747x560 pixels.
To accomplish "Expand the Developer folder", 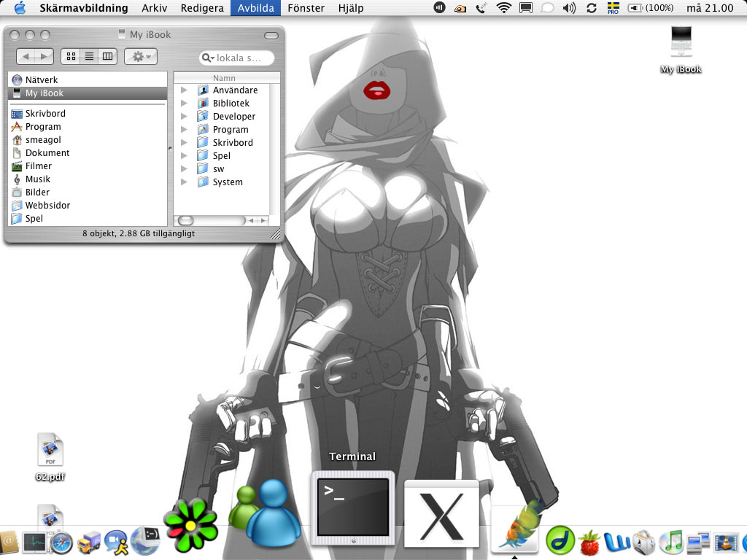I will pos(184,116).
